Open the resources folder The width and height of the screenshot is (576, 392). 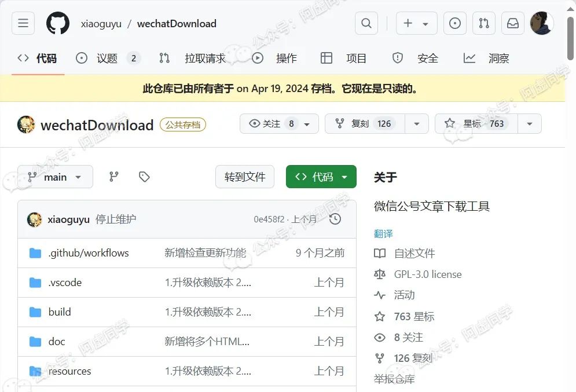[x=69, y=371]
